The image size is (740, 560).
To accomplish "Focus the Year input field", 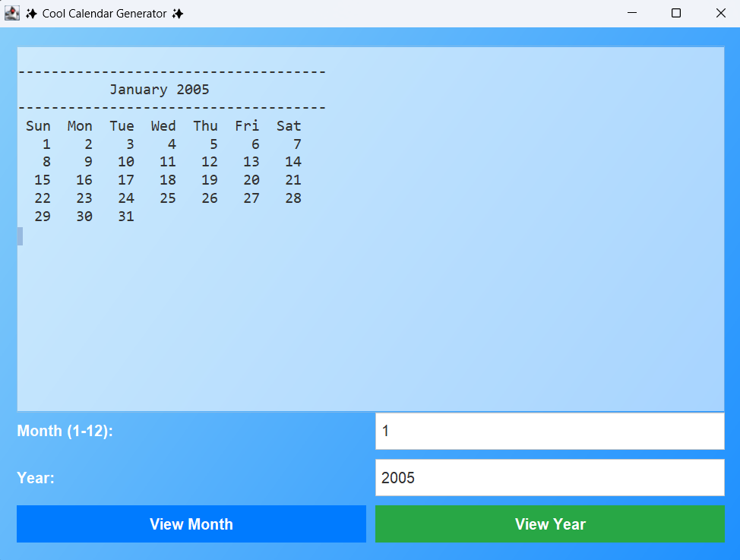I will tap(550, 477).
